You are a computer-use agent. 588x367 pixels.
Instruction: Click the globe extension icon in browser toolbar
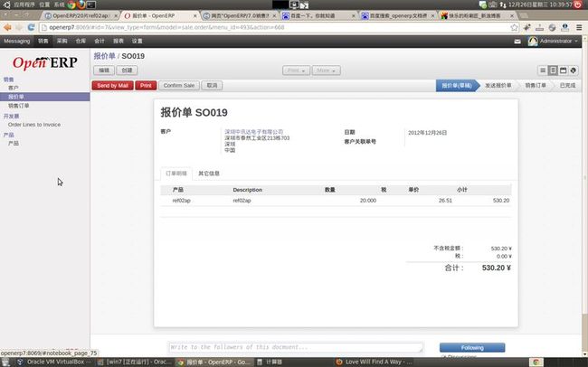(x=552, y=27)
